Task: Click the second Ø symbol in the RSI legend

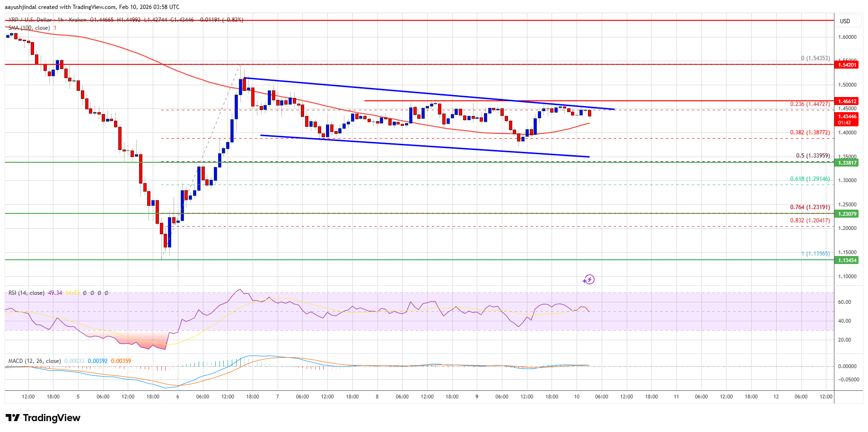Action: point(92,293)
